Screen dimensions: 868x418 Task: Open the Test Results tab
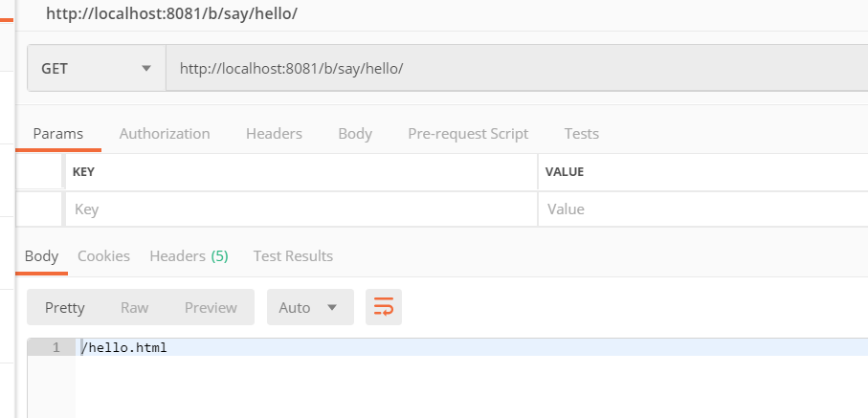pos(293,256)
